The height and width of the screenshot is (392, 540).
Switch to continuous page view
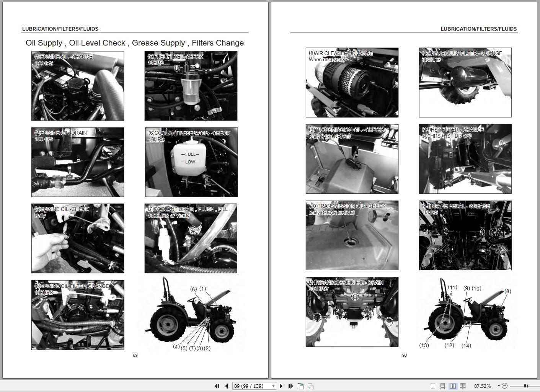click(x=442, y=386)
